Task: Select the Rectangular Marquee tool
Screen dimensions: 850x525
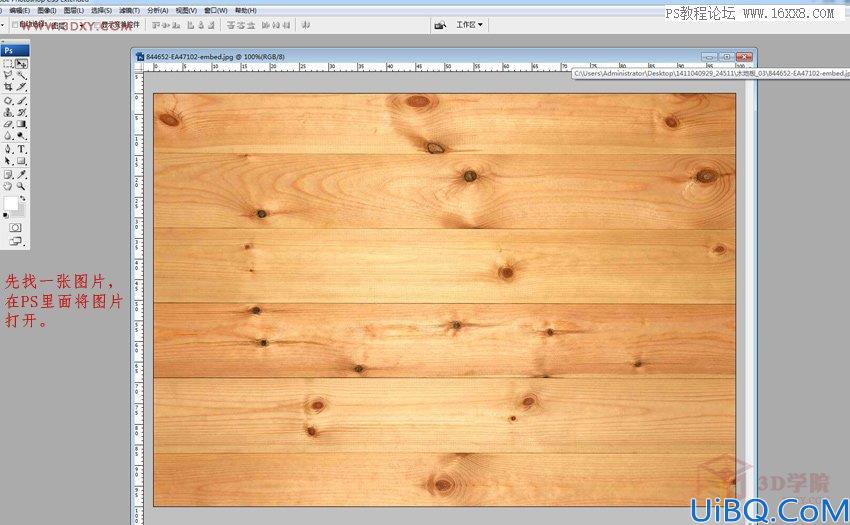Action: pos(8,63)
